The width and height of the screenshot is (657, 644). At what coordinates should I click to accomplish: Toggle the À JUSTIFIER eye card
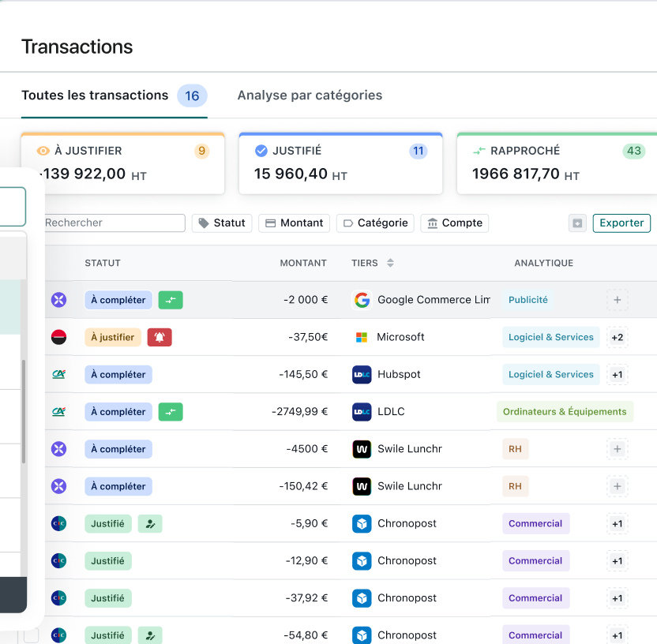click(122, 163)
